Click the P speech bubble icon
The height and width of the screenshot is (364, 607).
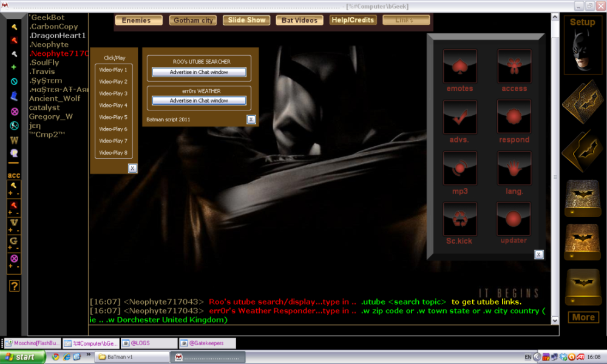15,153
